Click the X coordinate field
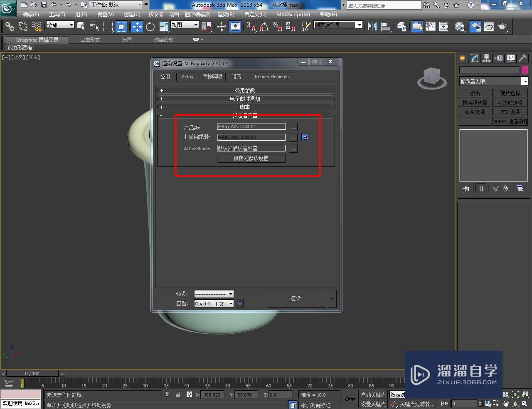 (212, 394)
